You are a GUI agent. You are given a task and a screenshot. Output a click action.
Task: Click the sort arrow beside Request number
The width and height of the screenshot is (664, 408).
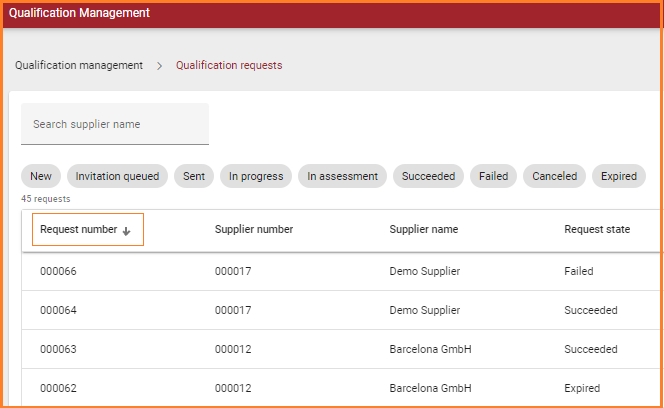coord(126,230)
